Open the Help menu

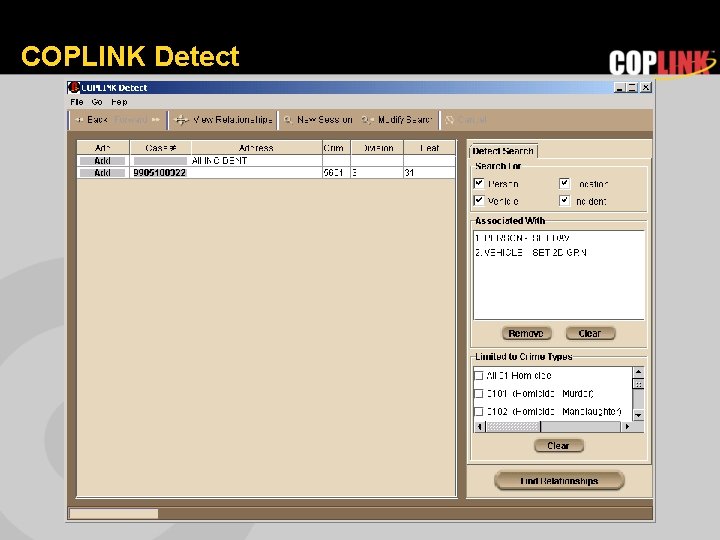pyautogui.click(x=119, y=102)
